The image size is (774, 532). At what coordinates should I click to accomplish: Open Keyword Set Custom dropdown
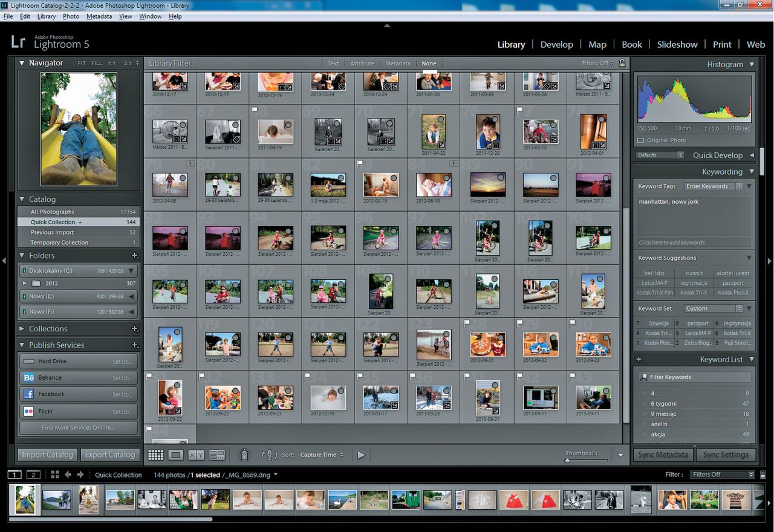[x=713, y=308]
